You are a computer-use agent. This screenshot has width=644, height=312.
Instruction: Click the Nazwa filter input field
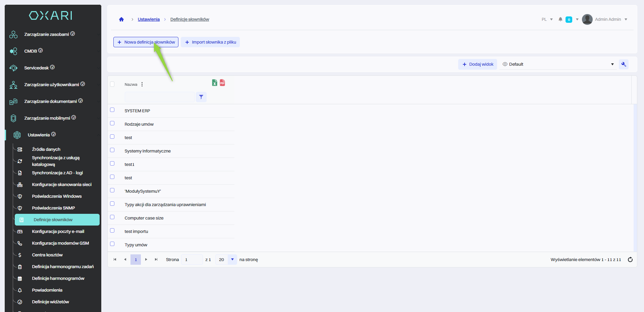point(160,97)
